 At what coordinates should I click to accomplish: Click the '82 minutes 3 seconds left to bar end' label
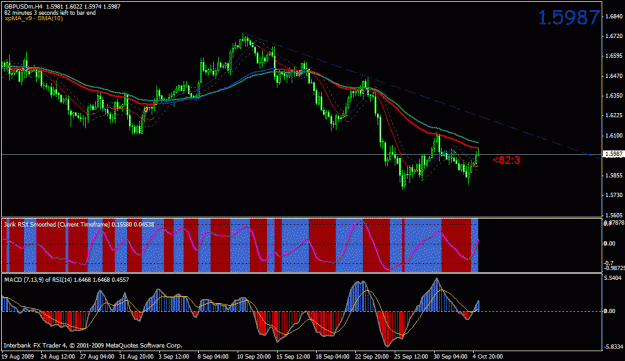click(50, 13)
